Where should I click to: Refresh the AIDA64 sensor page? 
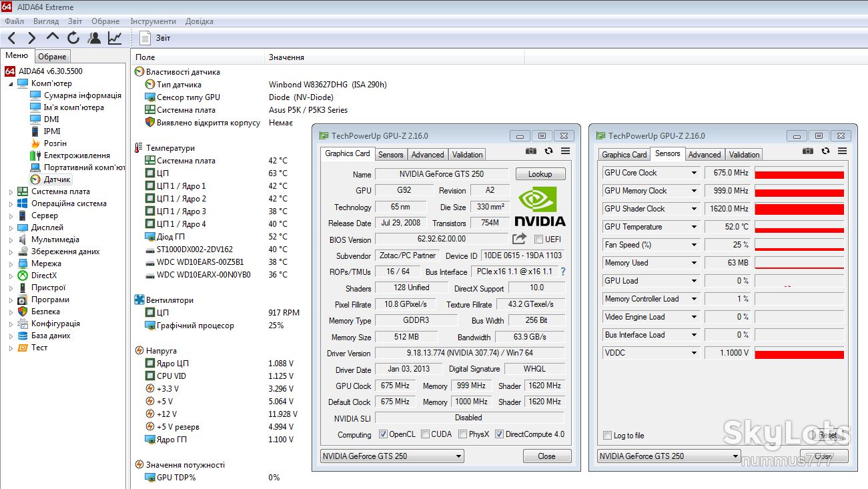[x=73, y=38]
